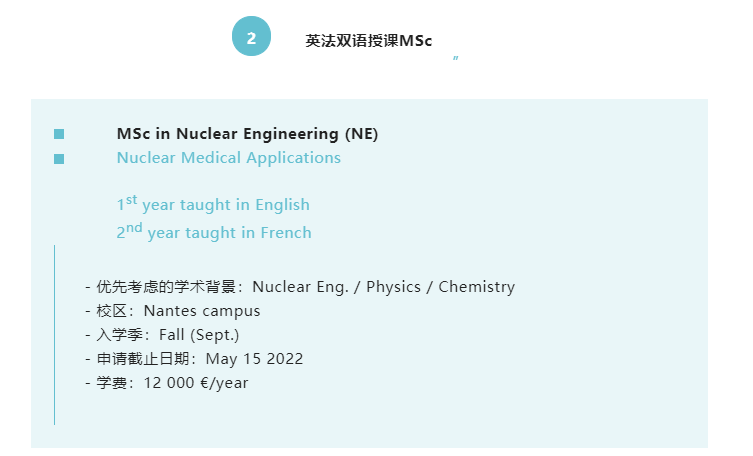
Task: Open the Nuclear Medical Applications link
Action: click(x=229, y=158)
